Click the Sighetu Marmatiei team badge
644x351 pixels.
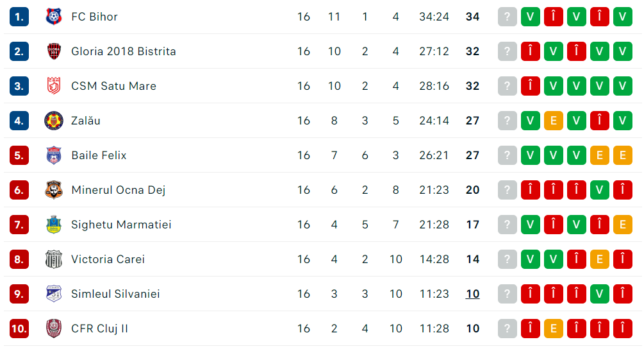pyautogui.click(x=54, y=225)
